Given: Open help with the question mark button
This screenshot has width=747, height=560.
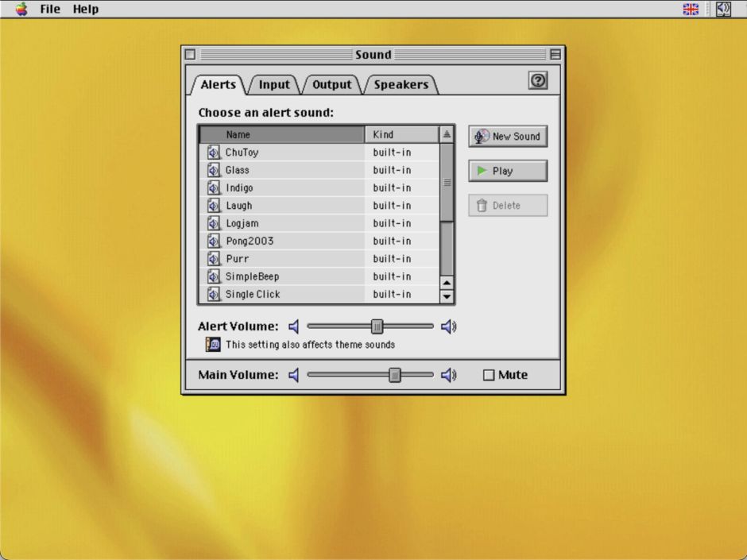Looking at the screenshot, I should tap(537, 80).
